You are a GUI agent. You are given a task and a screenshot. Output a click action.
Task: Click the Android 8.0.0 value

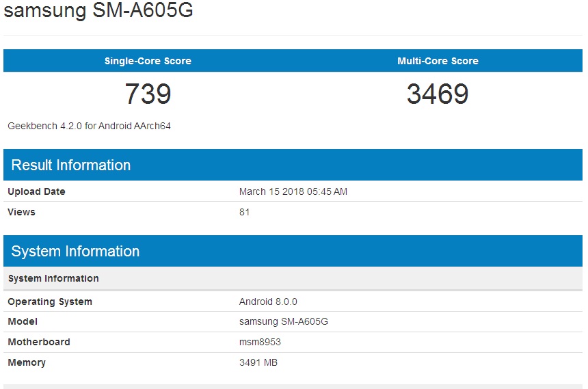click(268, 301)
